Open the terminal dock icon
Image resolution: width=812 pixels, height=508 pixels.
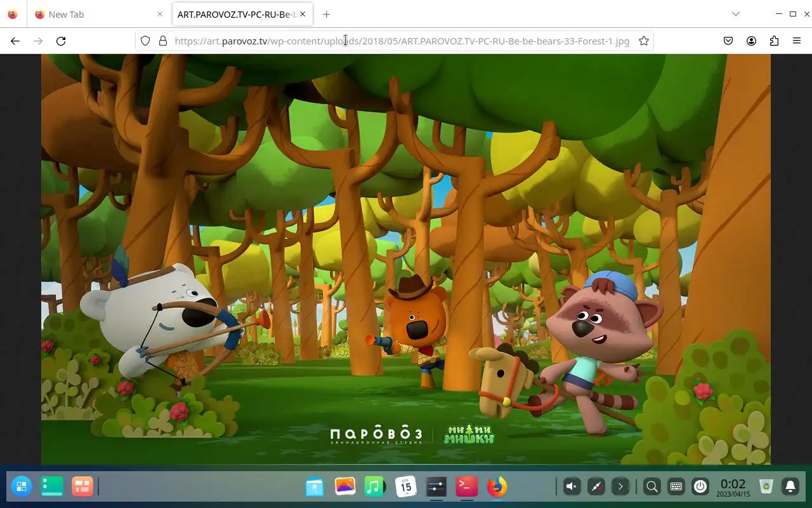(x=467, y=487)
